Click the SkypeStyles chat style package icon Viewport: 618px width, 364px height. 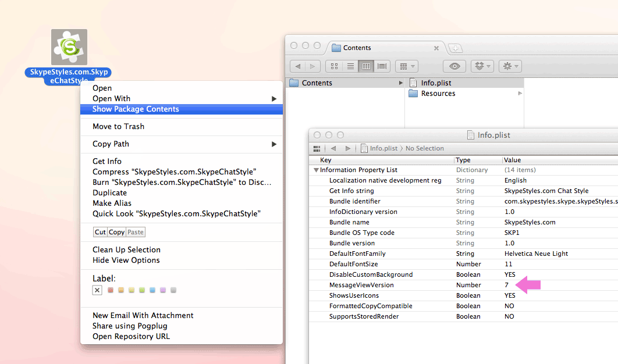pyautogui.click(x=69, y=47)
